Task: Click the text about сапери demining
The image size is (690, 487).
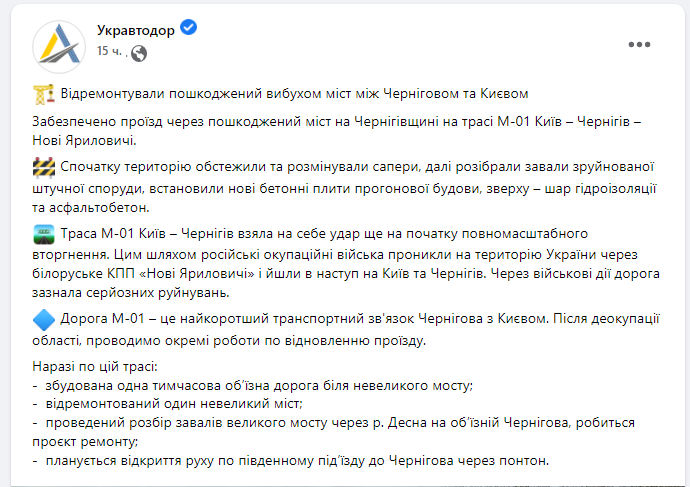Action: click(x=345, y=187)
